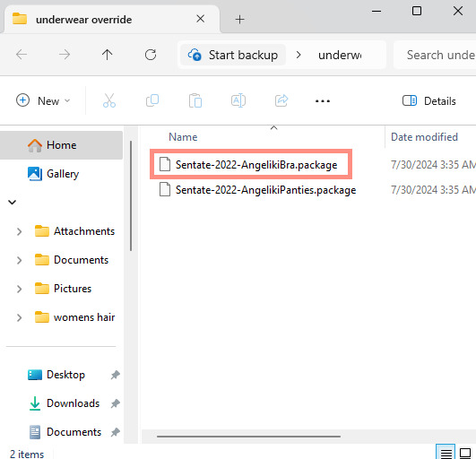This screenshot has height=459, width=476.
Task: Switch to large thumbnails view icon
Action: (x=465, y=454)
